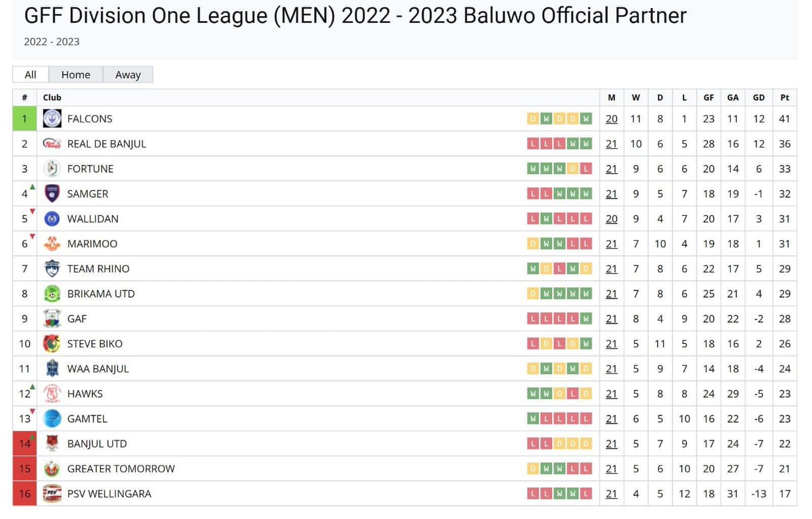Click the Pt column header

pos(785,97)
